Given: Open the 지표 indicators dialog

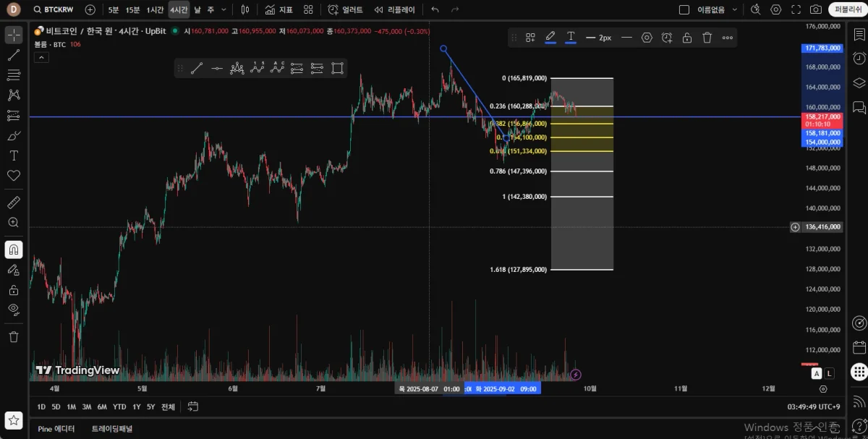Looking at the screenshot, I should (x=279, y=9).
